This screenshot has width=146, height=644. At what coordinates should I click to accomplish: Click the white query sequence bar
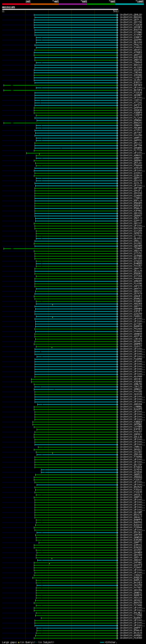(60, 10)
